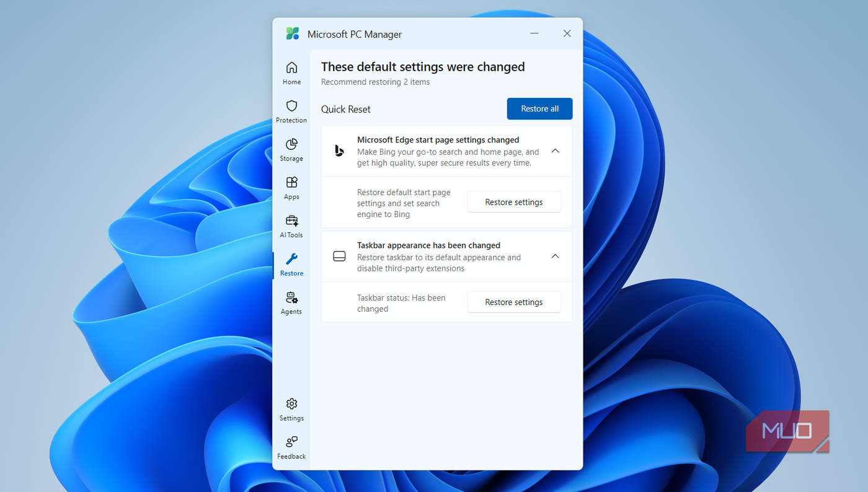This screenshot has width=868, height=492.
Task: Collapse the Microsoft Edge start page card
Action: 555,151
